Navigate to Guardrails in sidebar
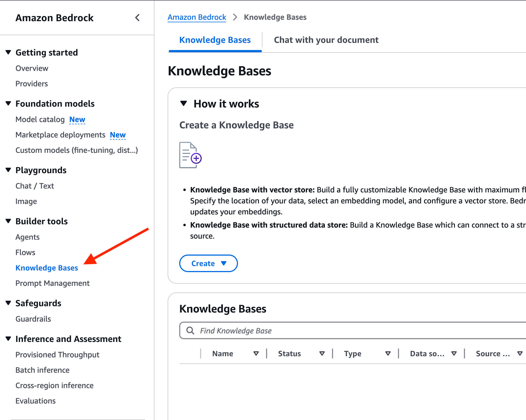 pos(33,319)
